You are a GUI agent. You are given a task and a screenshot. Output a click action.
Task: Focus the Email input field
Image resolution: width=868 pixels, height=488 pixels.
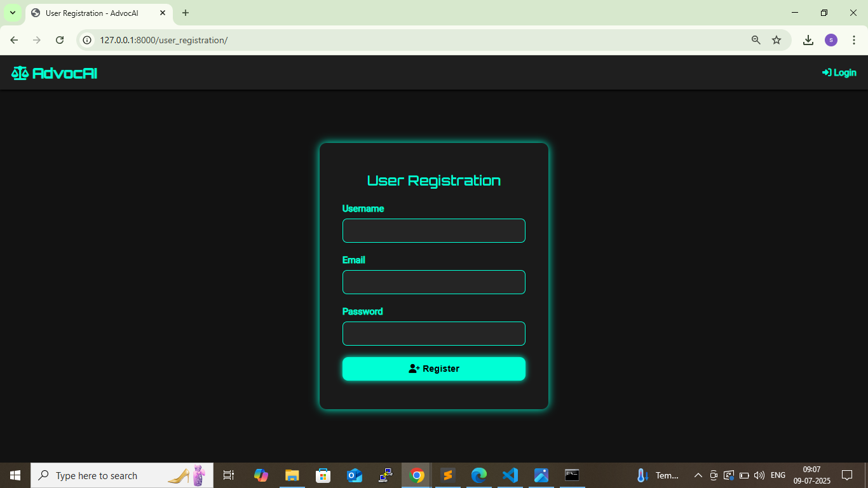(434, 282)
